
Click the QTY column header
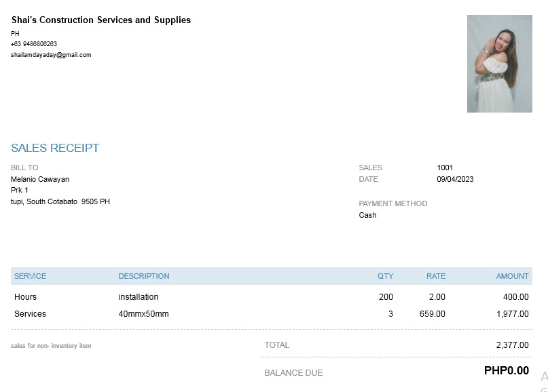click(x=385, y=276)
